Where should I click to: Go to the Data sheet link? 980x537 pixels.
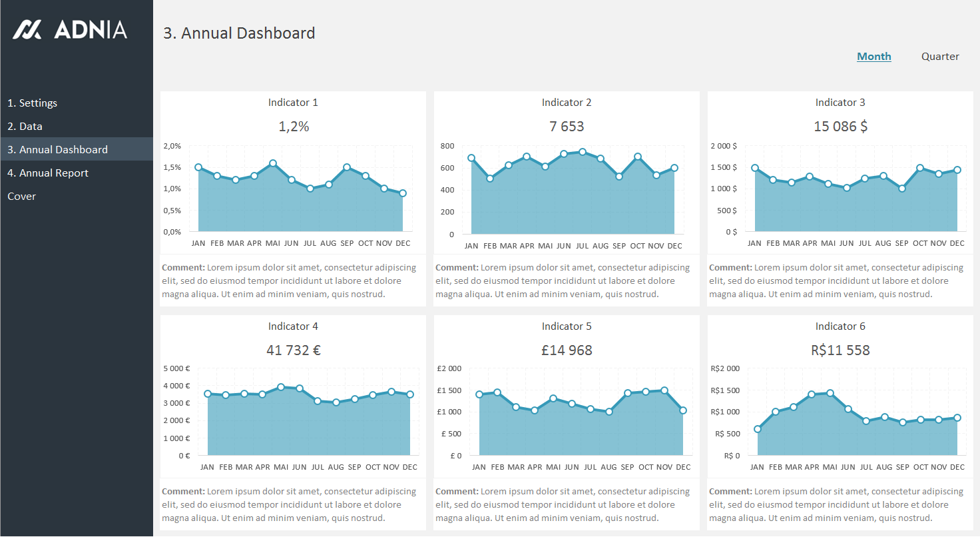pyautogui.click(x=25, y=127)
